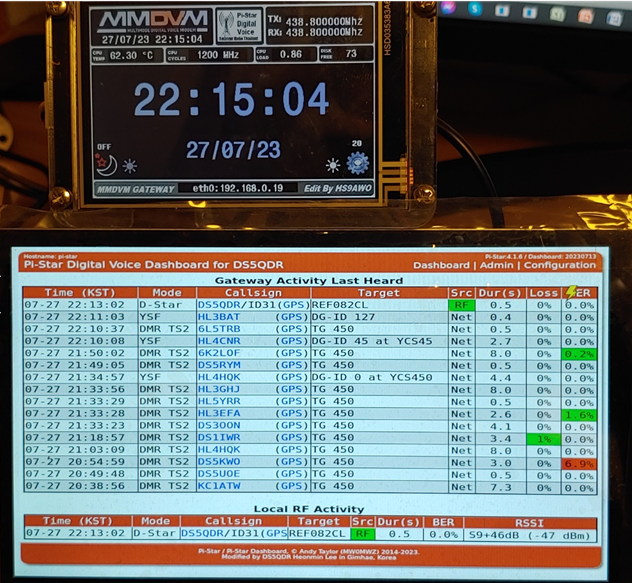Click the green 1.6% BER cell
Image resolution: width=632 pixels, height=583 pixels.
(579, 415)
